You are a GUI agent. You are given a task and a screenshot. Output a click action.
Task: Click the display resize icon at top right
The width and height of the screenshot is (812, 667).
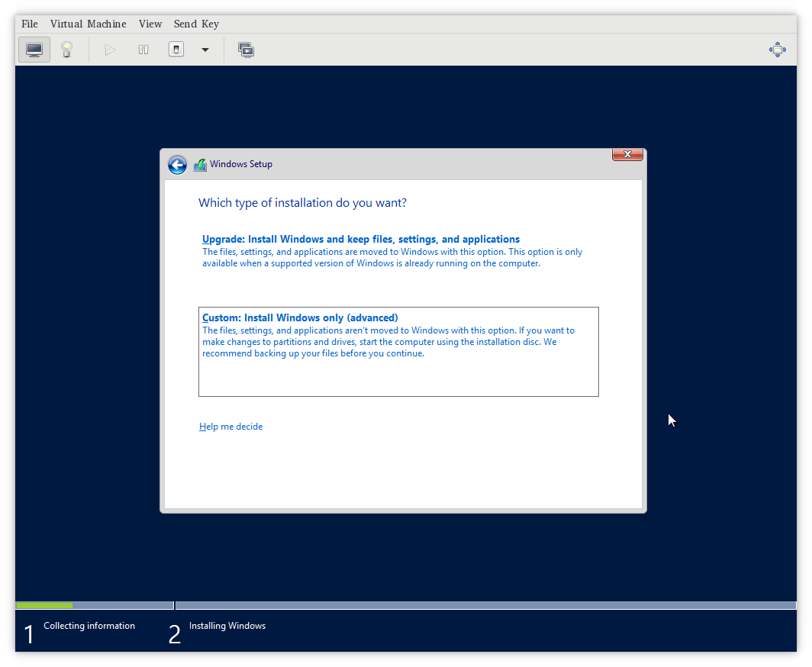[777, 49]
